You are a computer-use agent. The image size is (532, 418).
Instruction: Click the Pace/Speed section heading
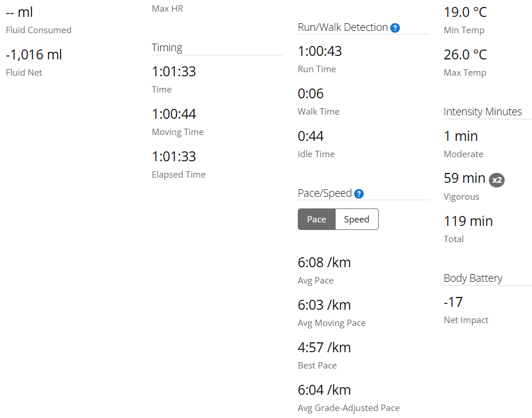pos(325,193)
